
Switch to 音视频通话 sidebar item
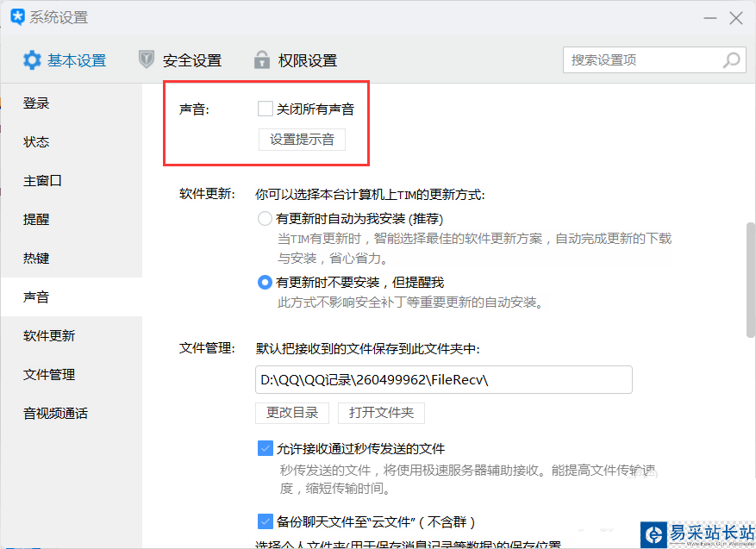pos(55,414)
